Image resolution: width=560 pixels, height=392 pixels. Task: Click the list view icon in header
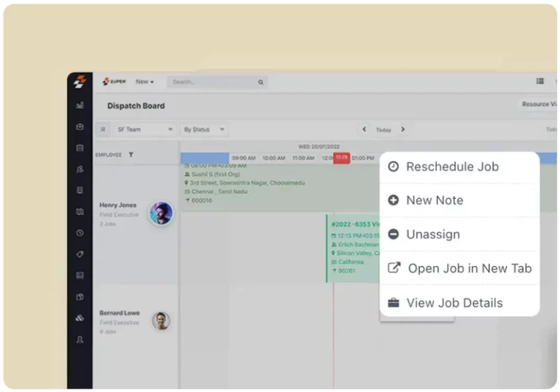point(540,81)
